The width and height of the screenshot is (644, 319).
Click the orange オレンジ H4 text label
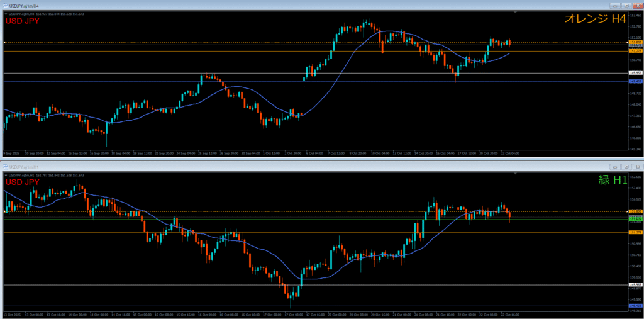595,20
